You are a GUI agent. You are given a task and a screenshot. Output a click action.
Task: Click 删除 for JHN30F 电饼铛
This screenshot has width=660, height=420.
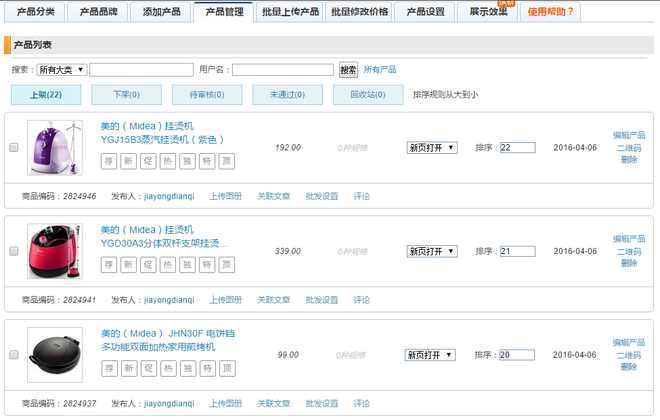(x=629, y=367)
